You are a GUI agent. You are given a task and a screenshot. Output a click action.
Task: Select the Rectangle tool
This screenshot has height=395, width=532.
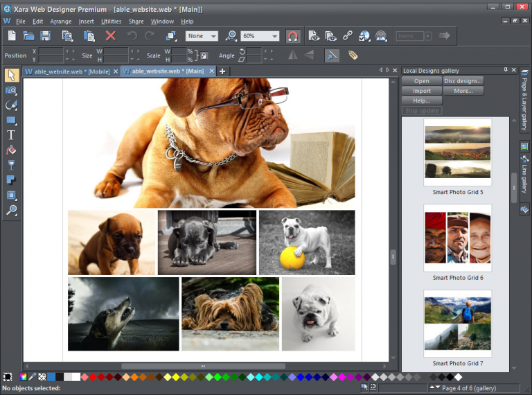pyautogui.click(x=11, y=120)
